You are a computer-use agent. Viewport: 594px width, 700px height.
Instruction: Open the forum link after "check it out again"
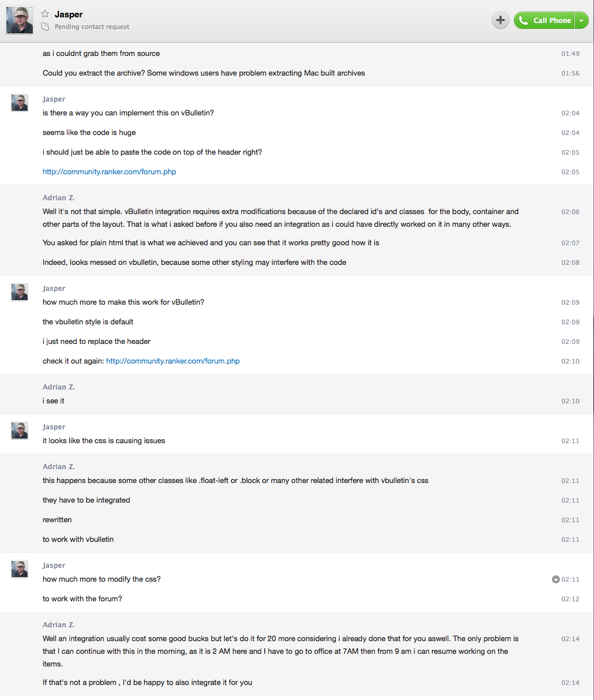click(173, 361)
